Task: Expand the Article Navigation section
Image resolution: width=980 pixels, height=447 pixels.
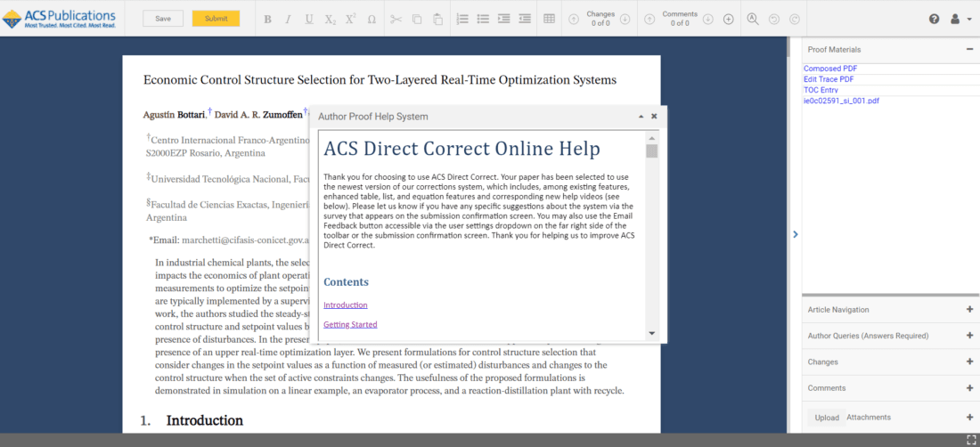Action: (969, 310)
